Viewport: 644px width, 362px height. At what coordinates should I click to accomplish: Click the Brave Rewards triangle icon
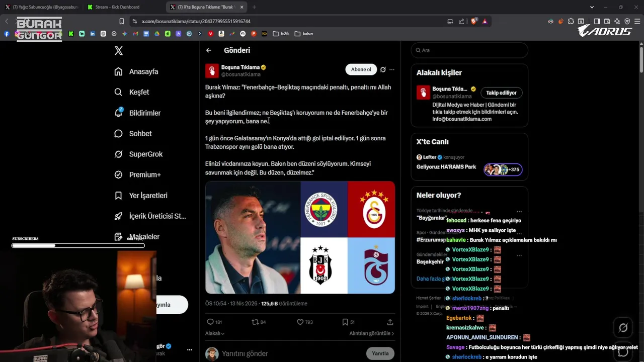point(485,21)
